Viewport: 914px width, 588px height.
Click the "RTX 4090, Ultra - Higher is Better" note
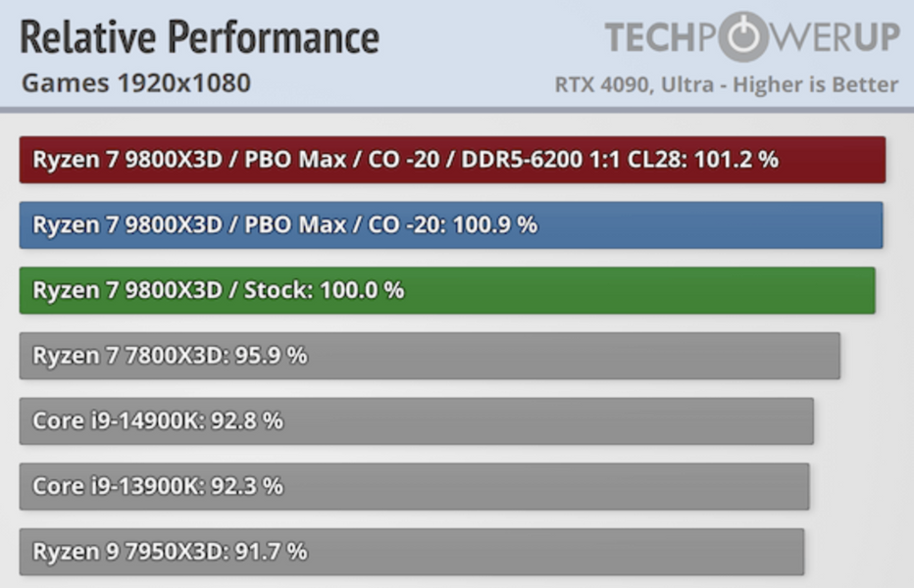pyautogui.click(x=726, y=84)
